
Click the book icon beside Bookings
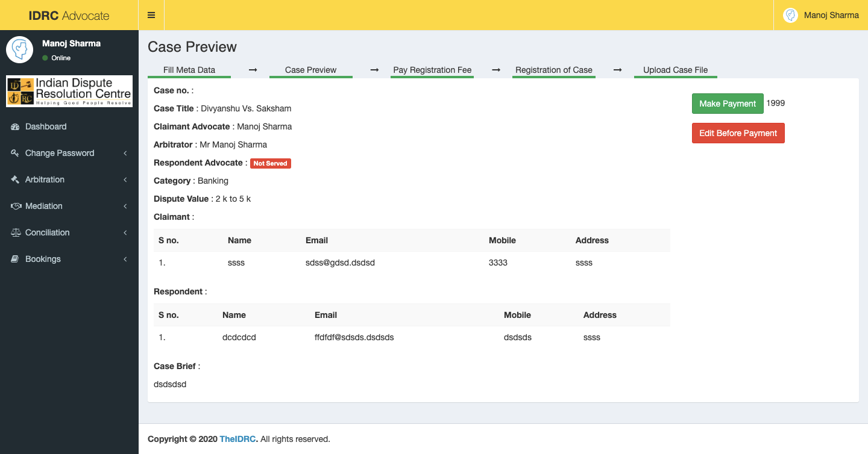(16, 259)
